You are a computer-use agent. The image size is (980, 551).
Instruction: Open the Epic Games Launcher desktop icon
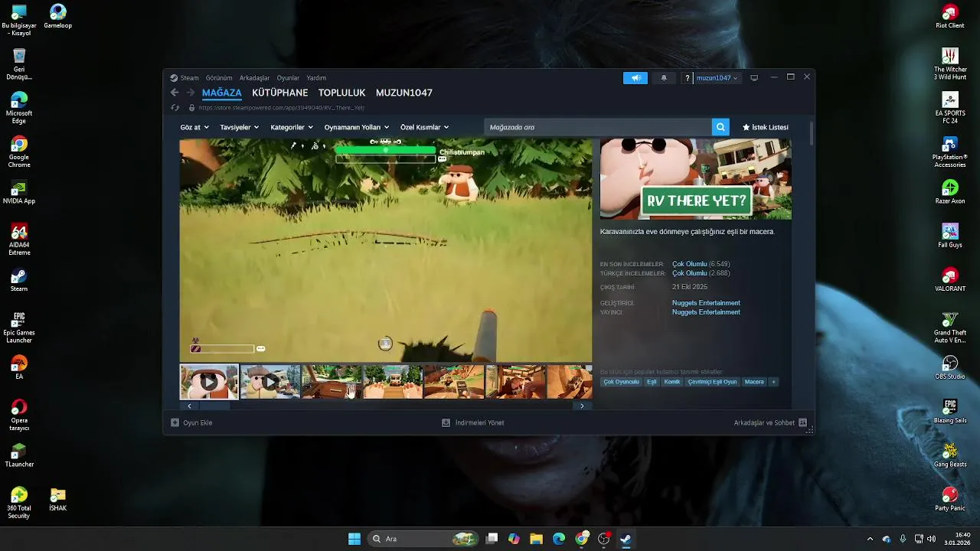pyautogui.click(x=19, y=328)
